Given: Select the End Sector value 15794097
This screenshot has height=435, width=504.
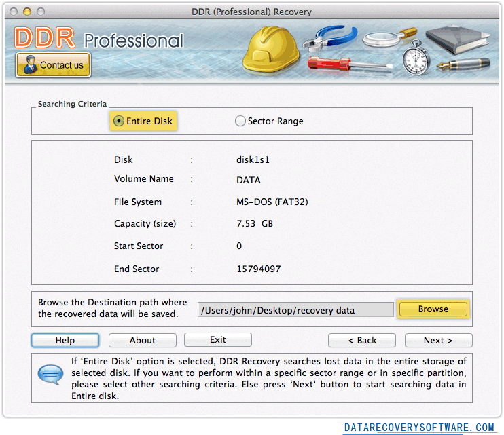Looking at the screenshot, I should point(259,269).
